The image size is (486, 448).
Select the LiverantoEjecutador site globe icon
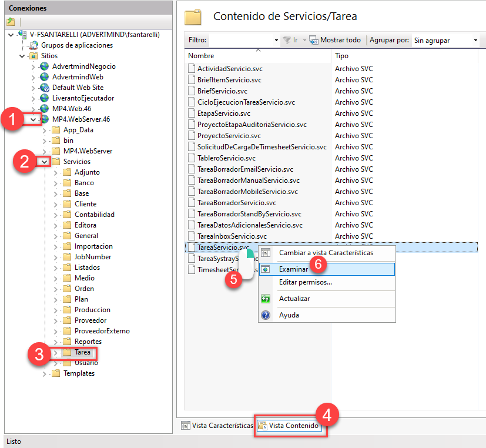click(45, 98)
